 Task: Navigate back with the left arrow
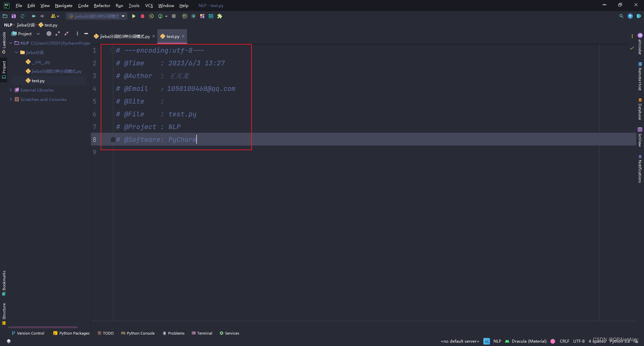click(x=34, y=16)
